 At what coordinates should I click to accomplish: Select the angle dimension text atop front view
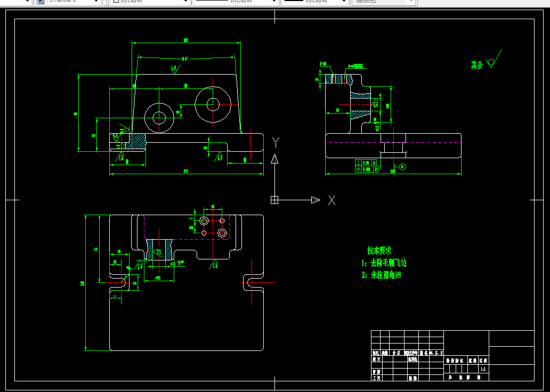point(185,59)
